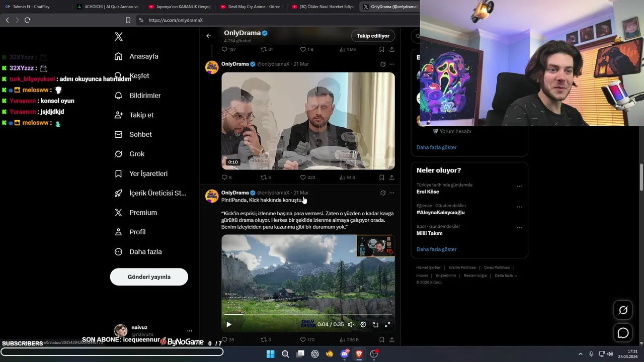Open Grok explain icon on PintiPanda post

(383, 193)
